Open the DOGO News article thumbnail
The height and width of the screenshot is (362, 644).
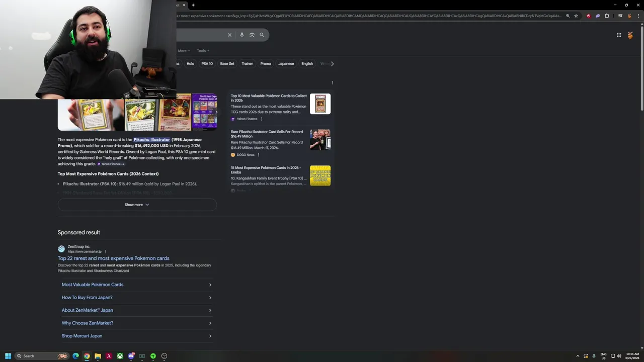320,140
